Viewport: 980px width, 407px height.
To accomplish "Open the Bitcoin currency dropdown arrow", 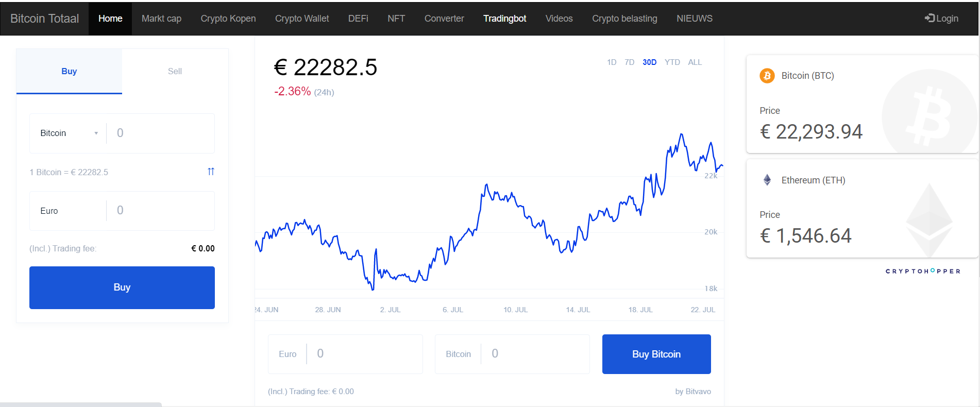I will pos(96,133).
